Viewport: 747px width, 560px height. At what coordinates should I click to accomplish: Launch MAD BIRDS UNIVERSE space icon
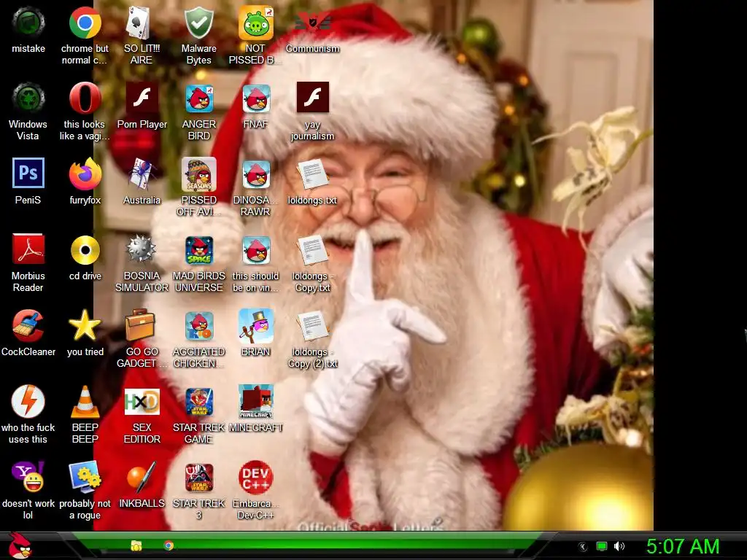199,250
